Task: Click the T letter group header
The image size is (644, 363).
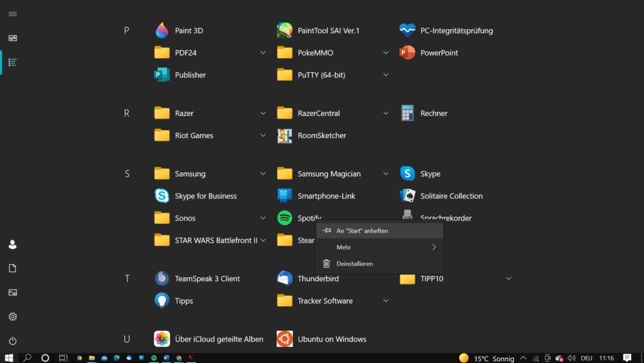Action: click(126, 279)
